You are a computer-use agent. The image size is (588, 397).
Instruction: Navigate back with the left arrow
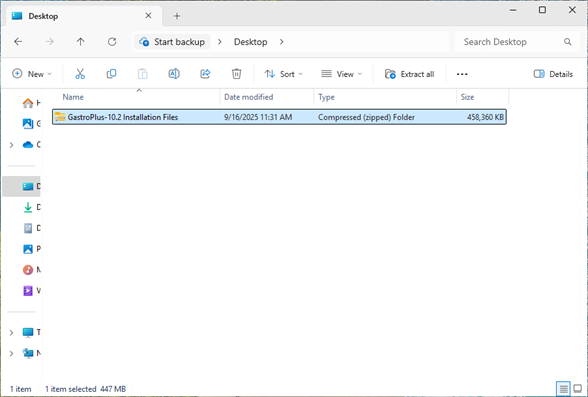18,42
